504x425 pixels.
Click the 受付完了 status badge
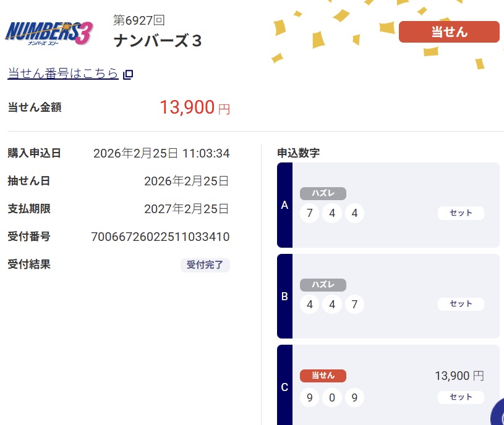point(205,265)
